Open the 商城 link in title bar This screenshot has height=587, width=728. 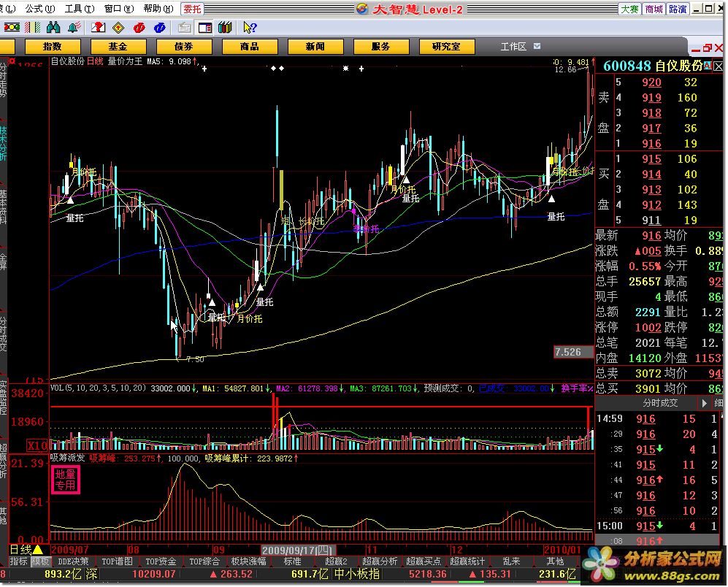[x=654, y=9]
